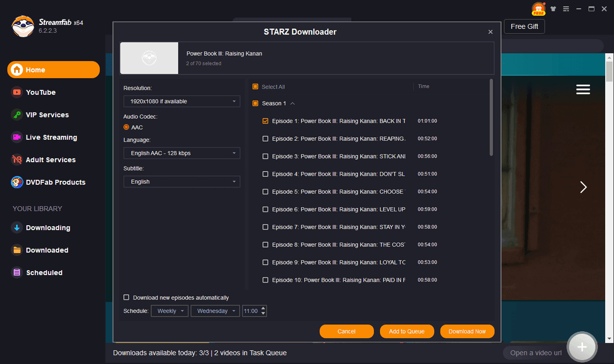Click the Time column header
This screenshot has width=614, height=364.
coord(424,86)
